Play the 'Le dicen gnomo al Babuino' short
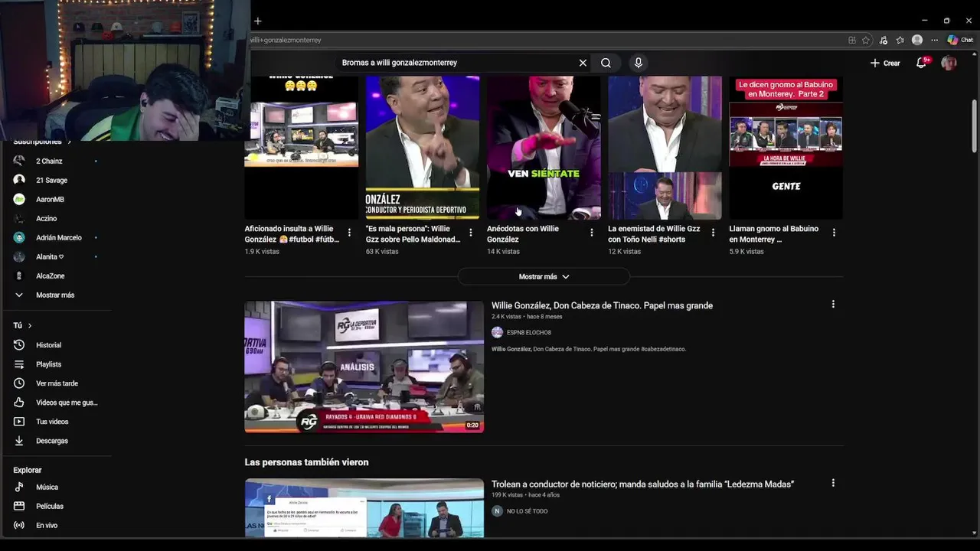This screenshot has width=980, height=551. (x=786, y=147)
